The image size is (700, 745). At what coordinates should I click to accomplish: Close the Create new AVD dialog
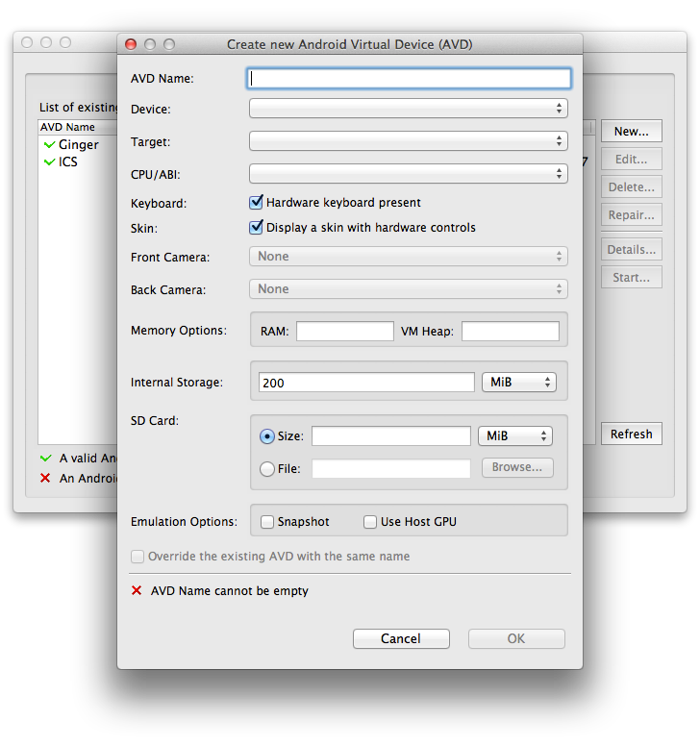click(131, 44)
